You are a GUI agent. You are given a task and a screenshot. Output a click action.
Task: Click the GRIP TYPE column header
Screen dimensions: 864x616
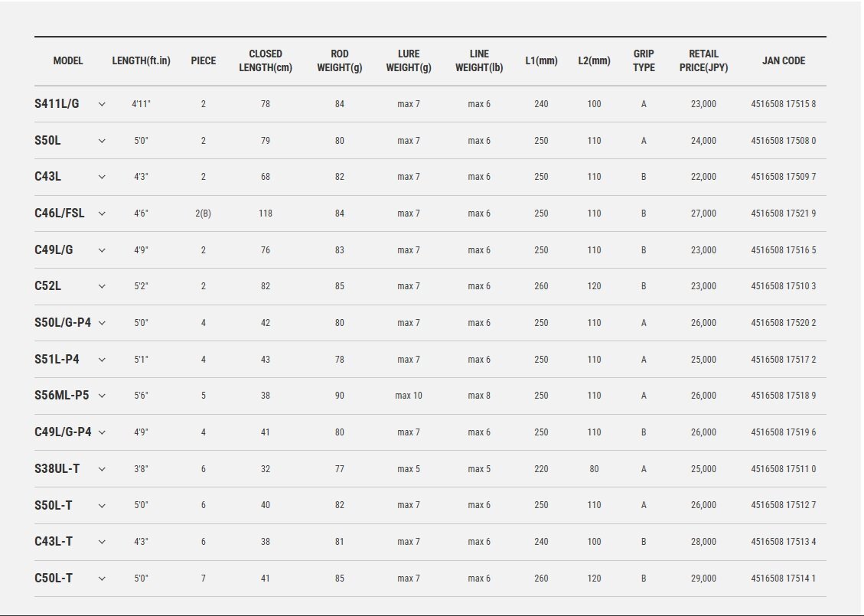pos(644,61)
